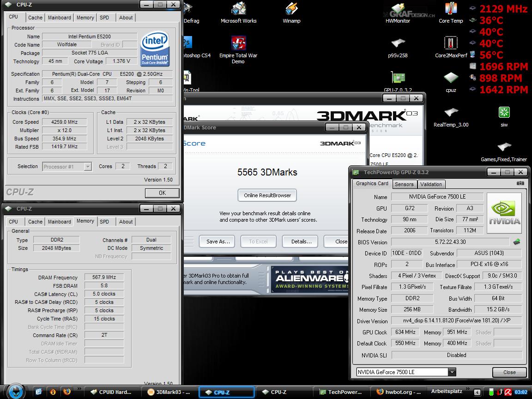
Task: Switch to hwbot.org Firefox taskbar button
Action: (x=398, y=392)
